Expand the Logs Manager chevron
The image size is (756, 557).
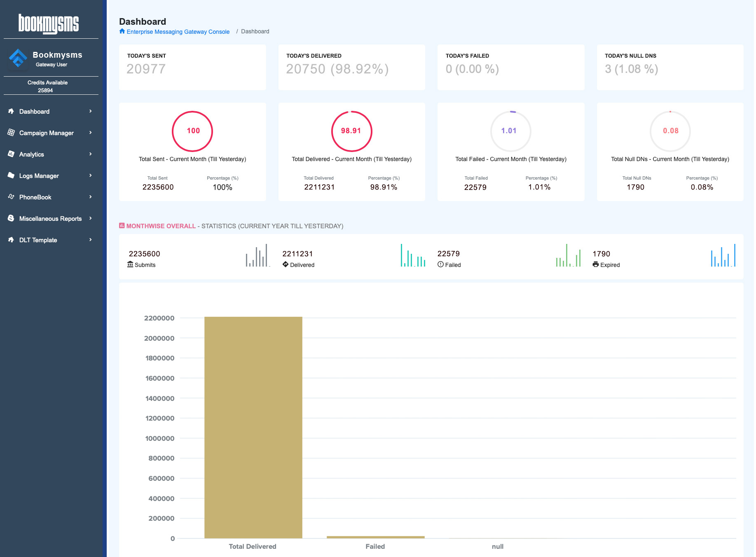tap(91, 176)
